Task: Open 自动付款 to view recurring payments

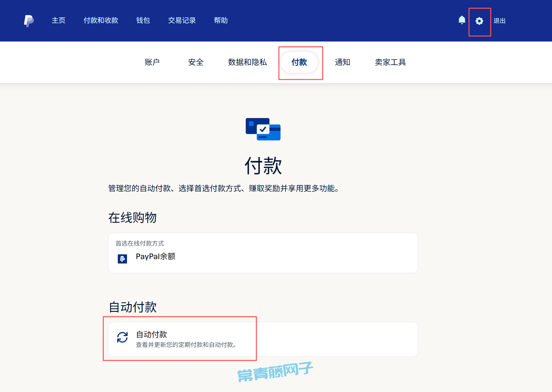Action: coord(263,339)
